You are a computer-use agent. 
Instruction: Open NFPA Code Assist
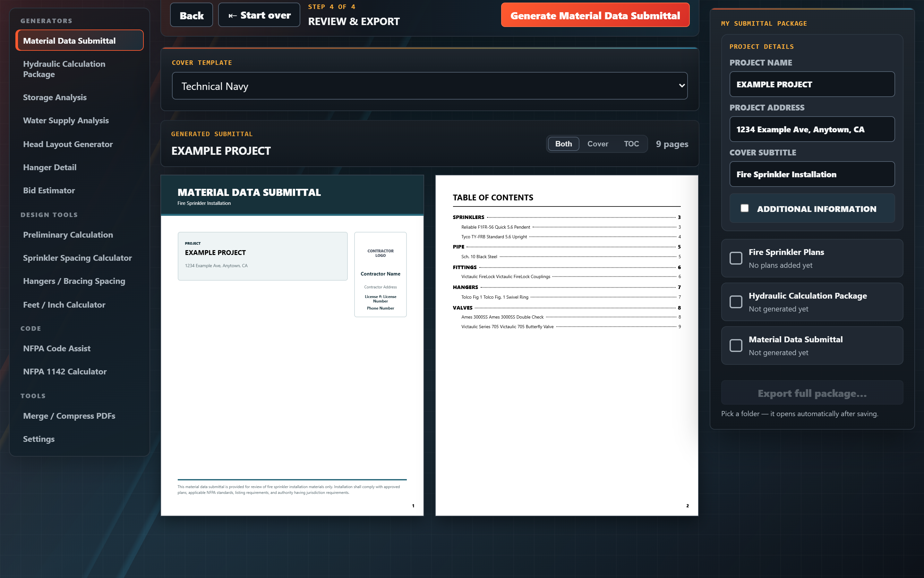[80, 348]
